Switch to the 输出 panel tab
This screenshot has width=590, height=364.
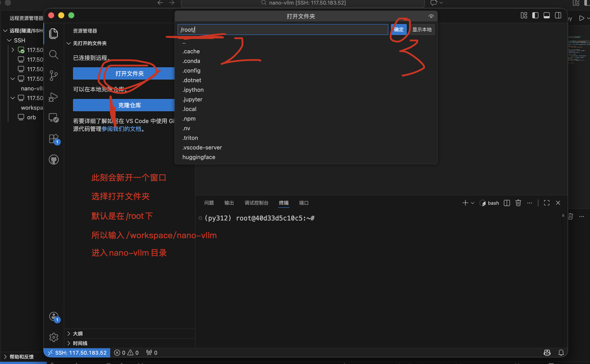(x=229, y=203)
